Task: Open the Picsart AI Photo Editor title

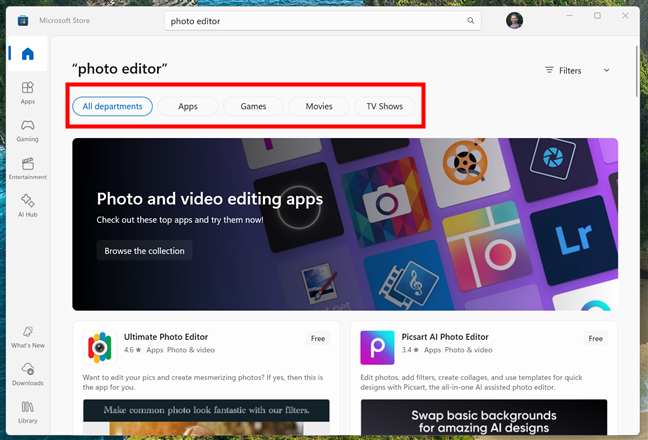Action: (445, 337)
